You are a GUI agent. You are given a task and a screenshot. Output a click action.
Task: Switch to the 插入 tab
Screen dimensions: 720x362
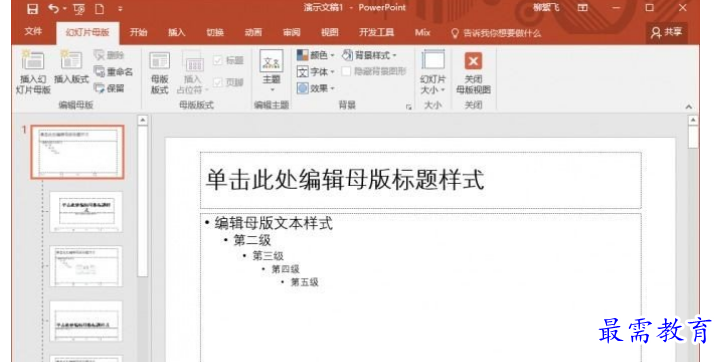[176, 32]
